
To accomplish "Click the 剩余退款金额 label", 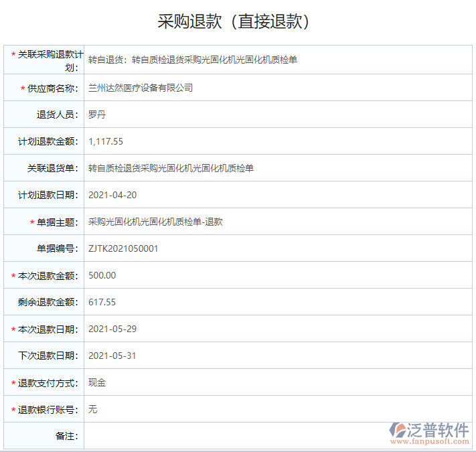I will point(48,303).
